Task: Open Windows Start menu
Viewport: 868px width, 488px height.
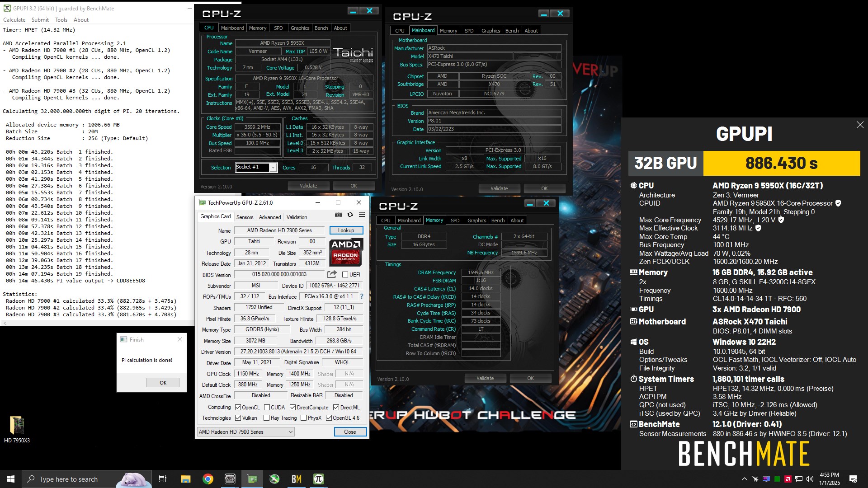Action: pyautogui.click(x=11, y=479)
